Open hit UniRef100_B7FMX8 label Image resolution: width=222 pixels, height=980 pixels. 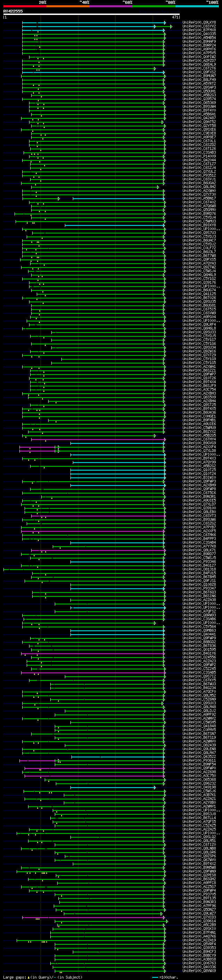point(199,30)
